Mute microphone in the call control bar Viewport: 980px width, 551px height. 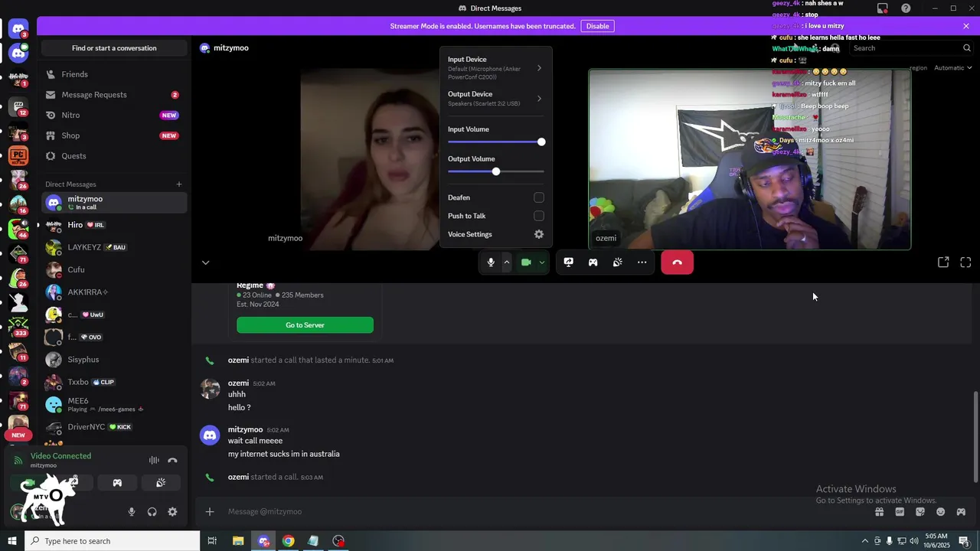tap(491, 262)
